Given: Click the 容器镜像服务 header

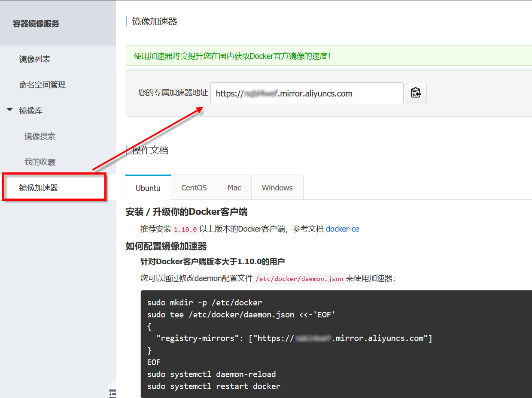Looking at the screenshot, I should (36, 24).
